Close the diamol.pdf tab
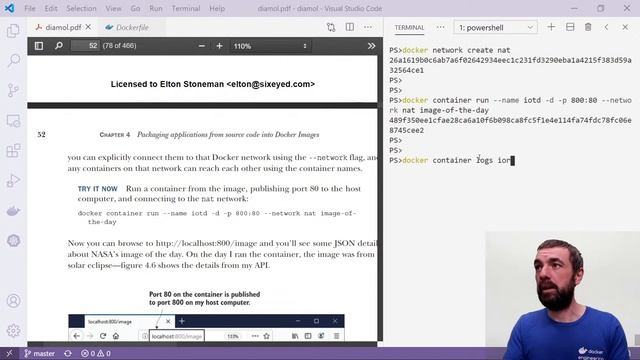 point(88,27)
